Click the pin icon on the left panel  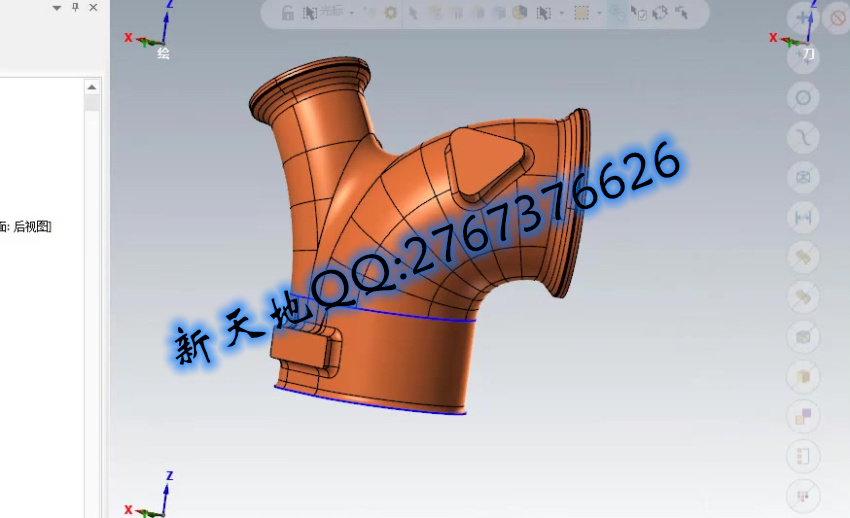(x=75, y=7)
